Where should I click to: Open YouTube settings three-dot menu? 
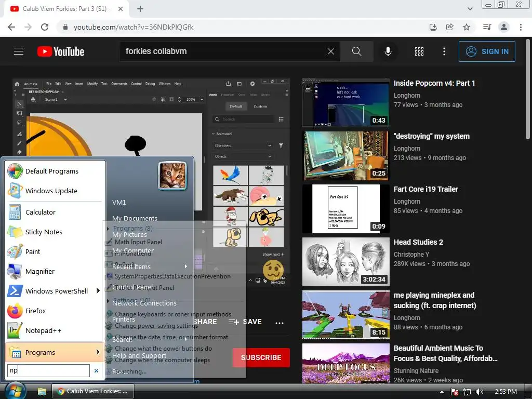(x=444, y=51)
